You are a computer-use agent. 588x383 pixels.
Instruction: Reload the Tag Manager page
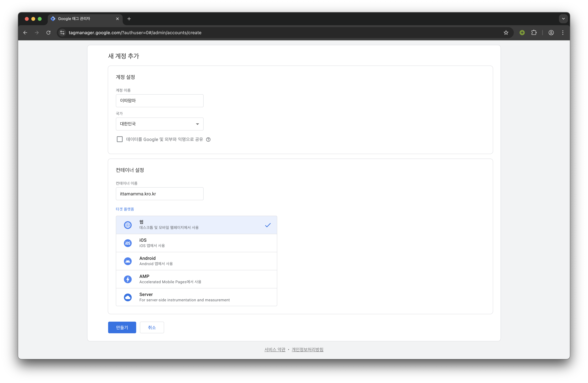[x=48, y=33]
